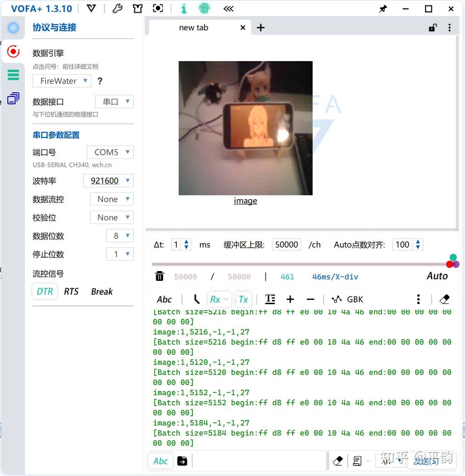Click the question mark help icon
465x476 pixels.
(x=100, y=81)
